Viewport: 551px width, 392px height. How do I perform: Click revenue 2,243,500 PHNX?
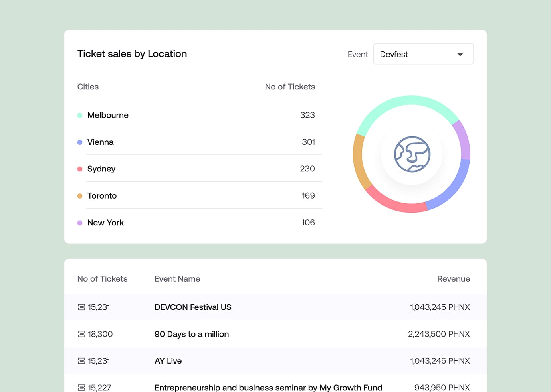439,334
